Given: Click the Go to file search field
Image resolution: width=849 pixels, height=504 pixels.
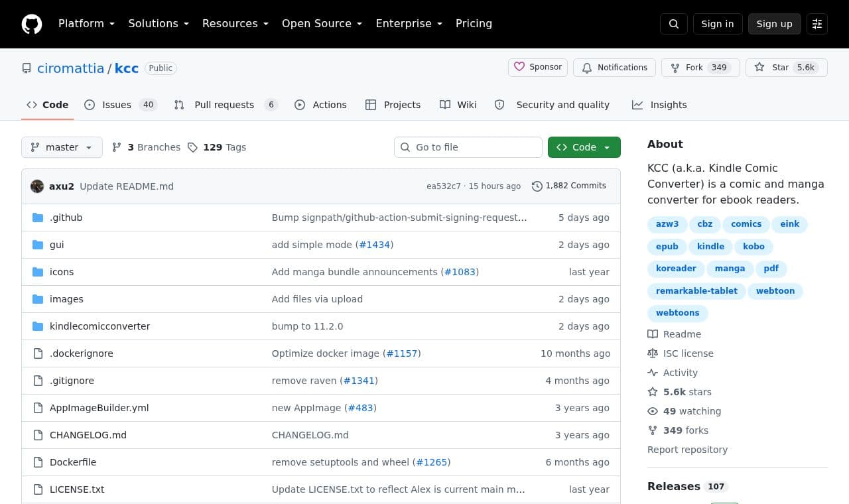Looking at the screenshot, I should point(468,147).
